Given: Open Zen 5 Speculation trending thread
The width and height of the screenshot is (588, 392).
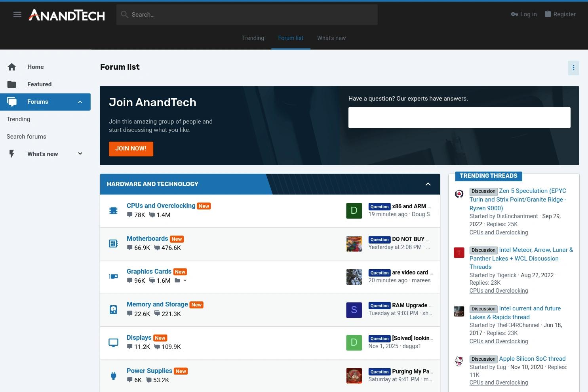Looking at the screenshot, I should (x=518, y=199).
